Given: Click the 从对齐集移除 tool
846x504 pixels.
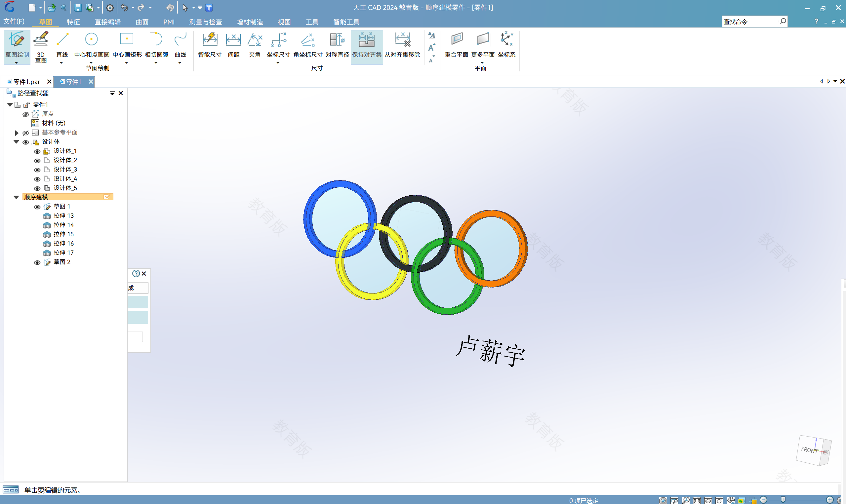Looking at the screenshot, I should (402, 46).
